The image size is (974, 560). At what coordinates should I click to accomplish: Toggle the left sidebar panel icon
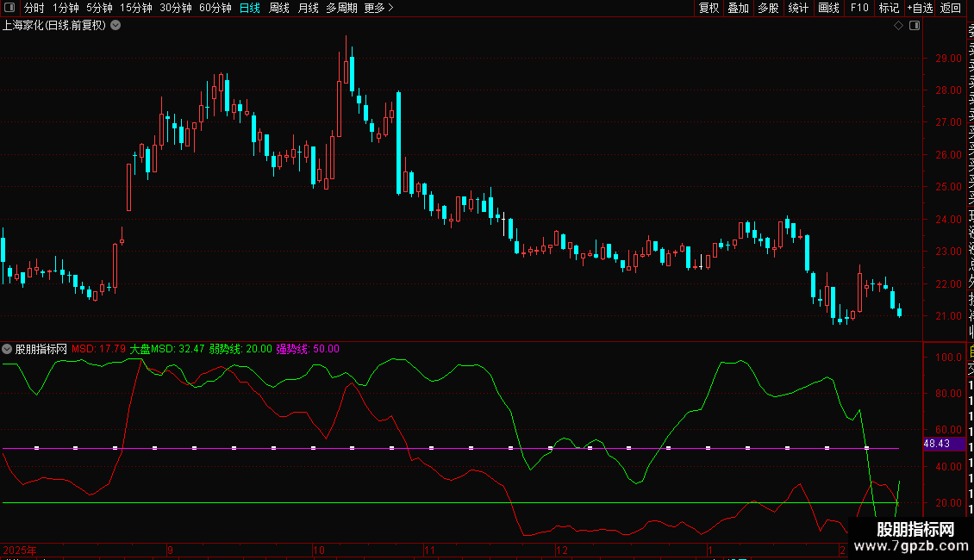8,8
